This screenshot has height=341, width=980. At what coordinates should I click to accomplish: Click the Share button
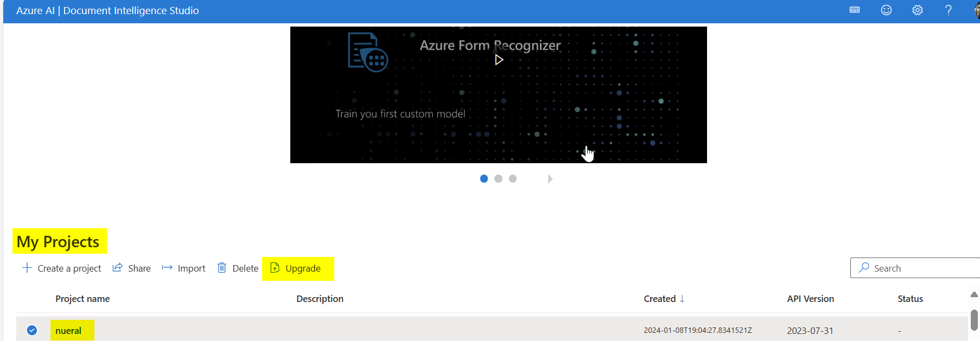131,268
